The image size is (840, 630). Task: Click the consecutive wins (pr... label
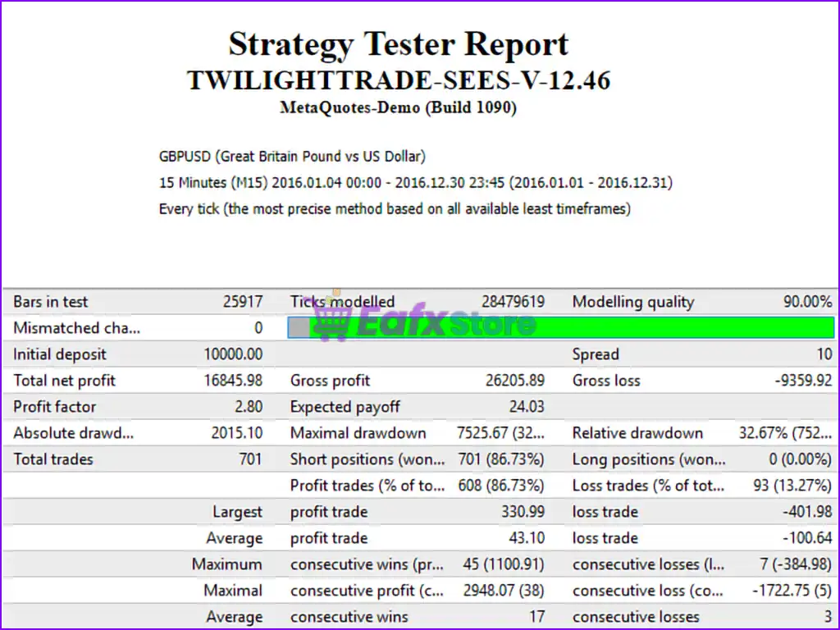[x=367, y=564]
